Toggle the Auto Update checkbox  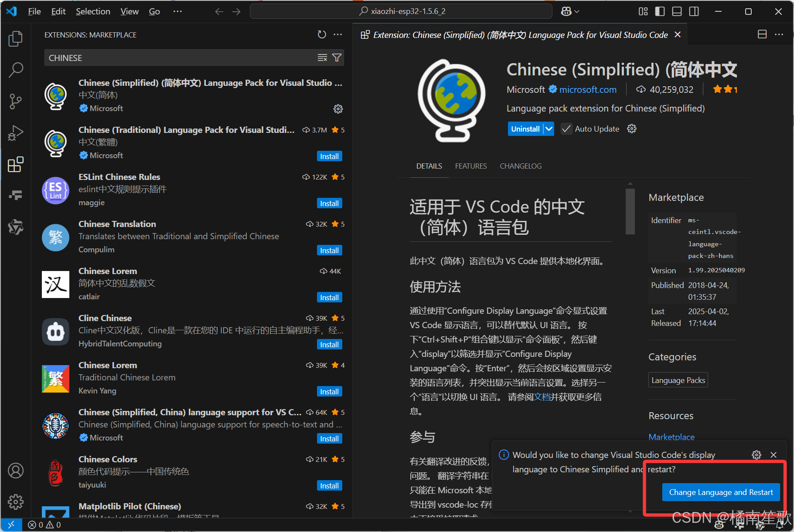point(566,129)
